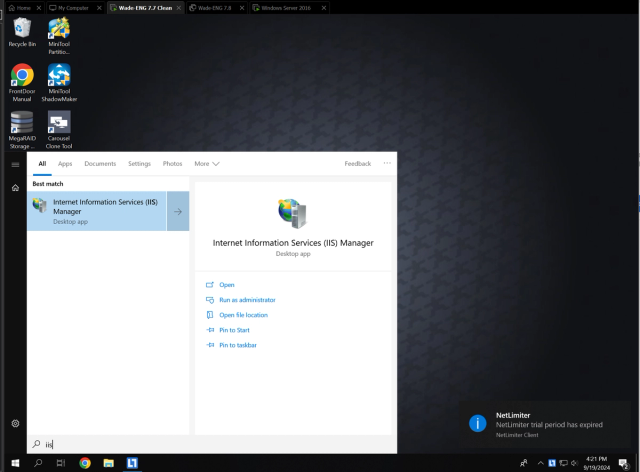
Task: Select the All search filter tab
Action: click(x=42, y=164)
